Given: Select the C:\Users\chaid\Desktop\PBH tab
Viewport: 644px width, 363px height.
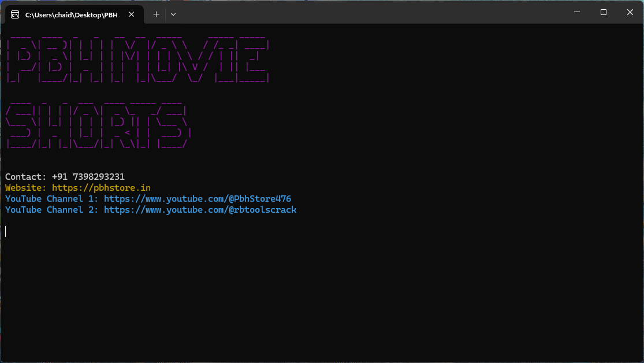Looking at the screenshot, I should tap(70, 15).
